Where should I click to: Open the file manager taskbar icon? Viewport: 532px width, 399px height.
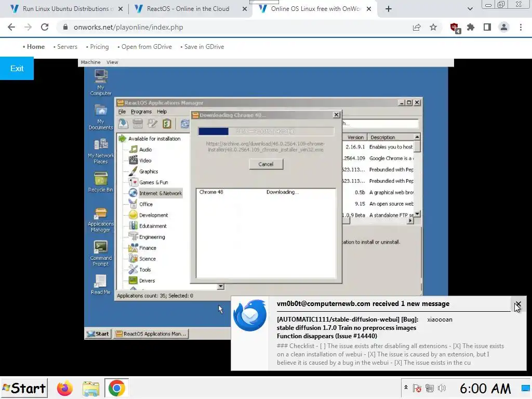[90, 388]
